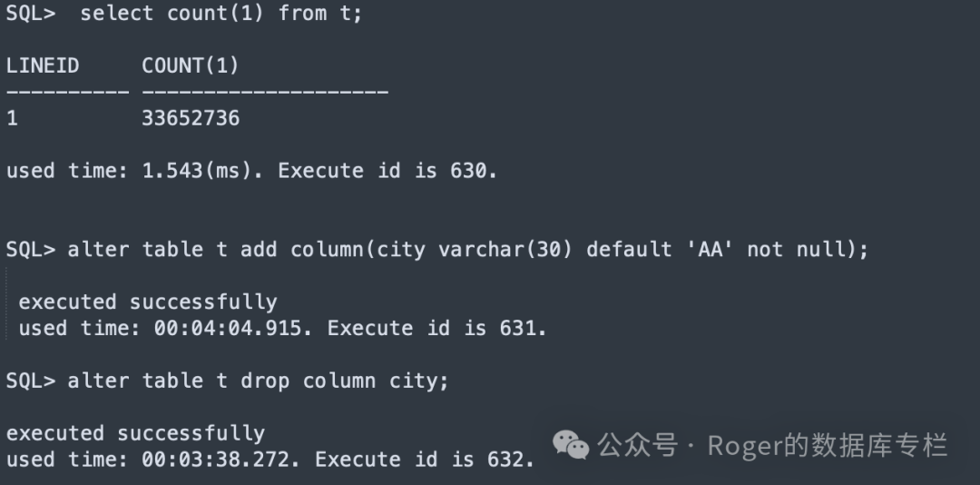This screenshot has height=485, width=980.
Task: Click the first SQL> prompt
Action: pos(31,13)
